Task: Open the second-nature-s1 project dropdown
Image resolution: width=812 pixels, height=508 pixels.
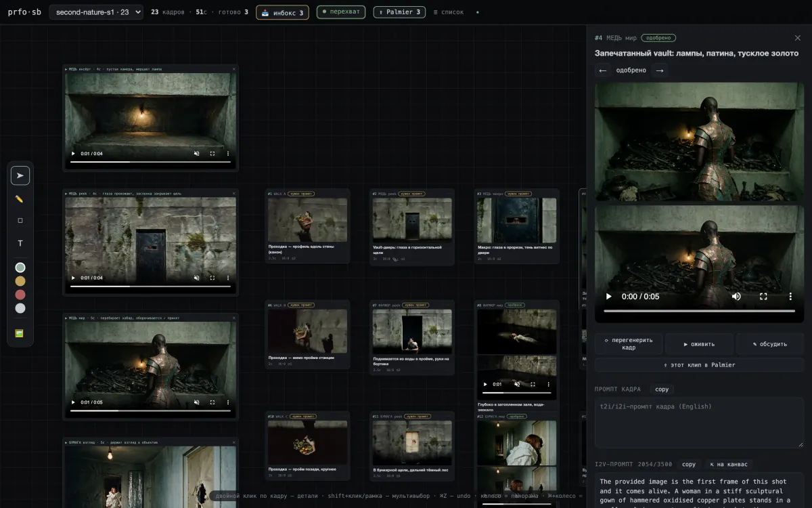Action: [96, 12]
